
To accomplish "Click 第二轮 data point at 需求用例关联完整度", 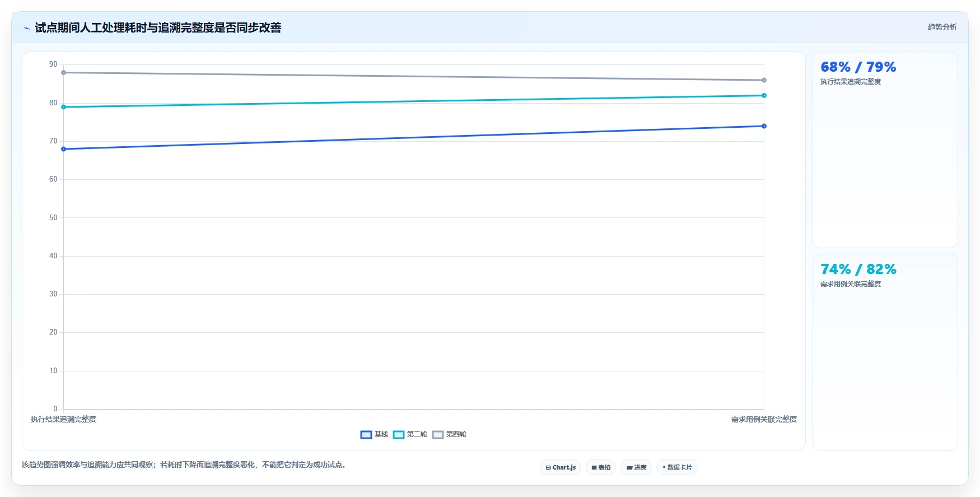I will (x=764, y=95).
